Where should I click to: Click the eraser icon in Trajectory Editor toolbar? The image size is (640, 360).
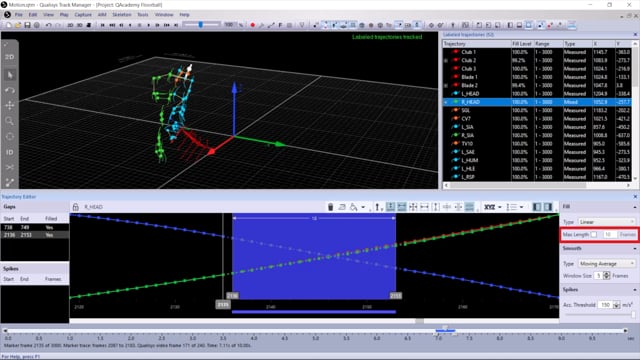(x=342, y=207)
